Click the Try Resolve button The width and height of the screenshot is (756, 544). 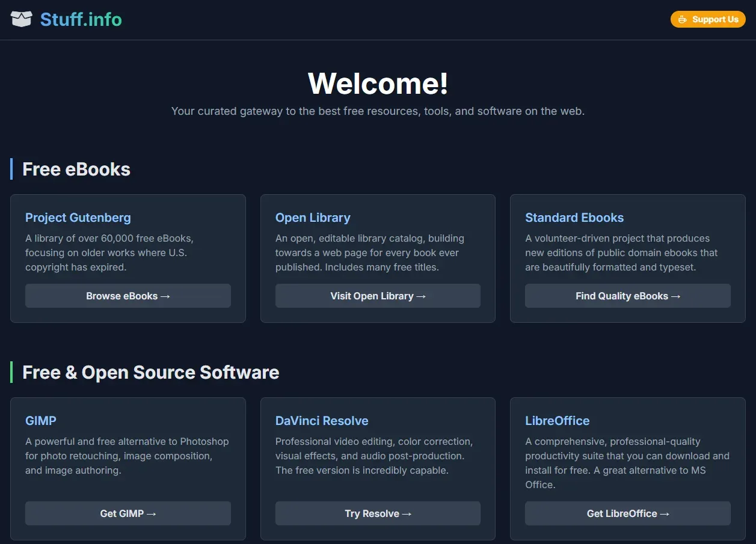(x=378, y=513)
